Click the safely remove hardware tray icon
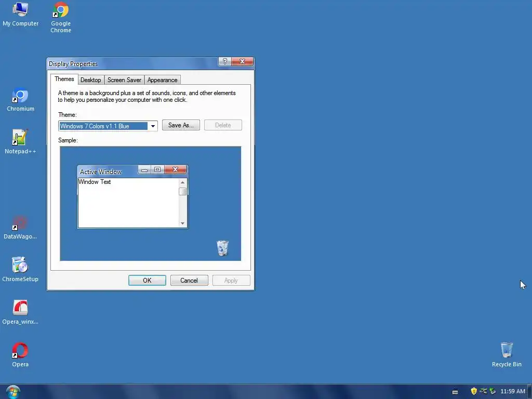Screen dimensions: 532x399 click(493, 391)
